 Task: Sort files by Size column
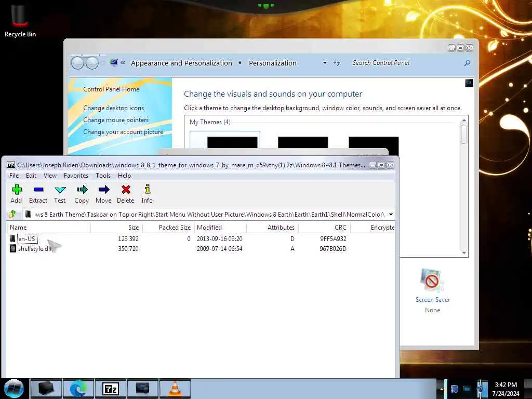tap(116, 228)
